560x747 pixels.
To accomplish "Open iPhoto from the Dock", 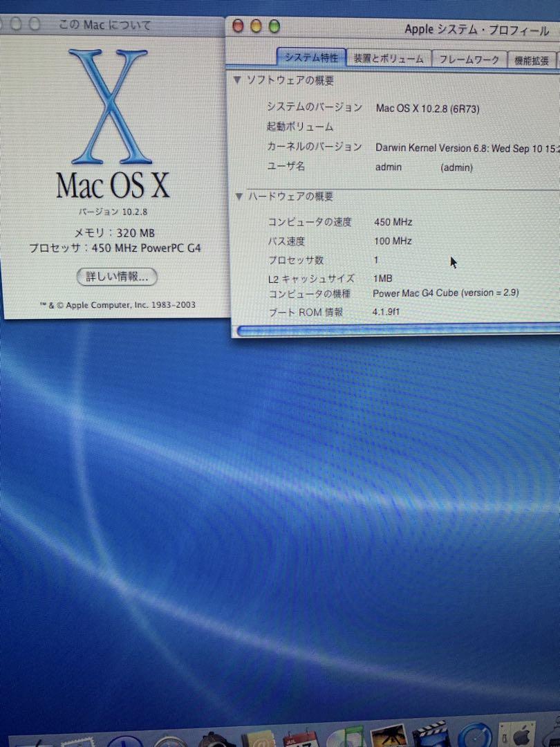I will point(388,735).
